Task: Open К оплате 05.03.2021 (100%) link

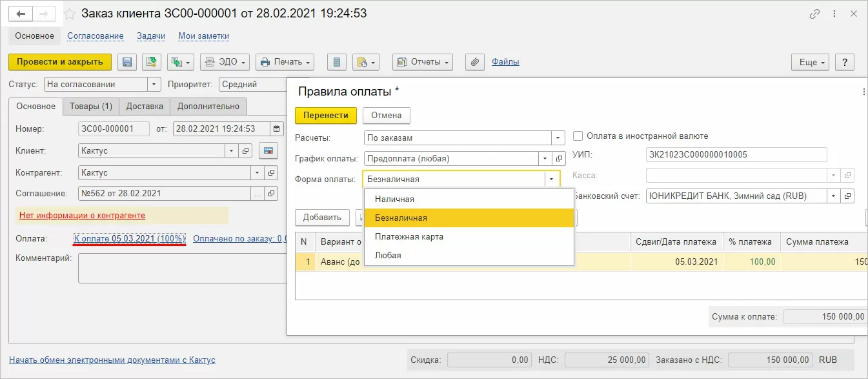Action: pyautogui.click(x=130, y=239)
